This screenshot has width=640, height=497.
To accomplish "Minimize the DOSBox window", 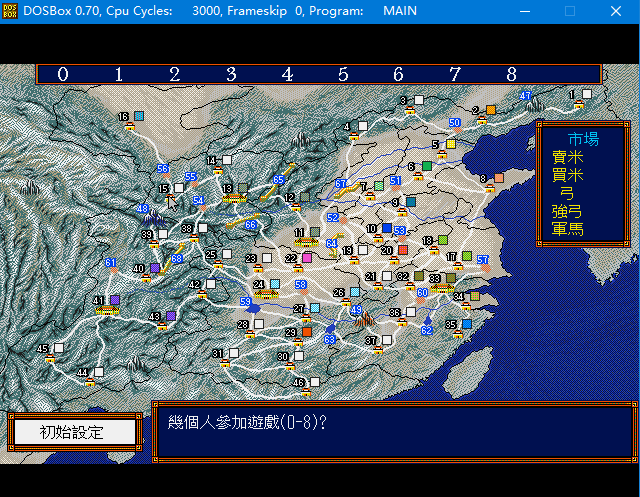I will click(525, 11).
